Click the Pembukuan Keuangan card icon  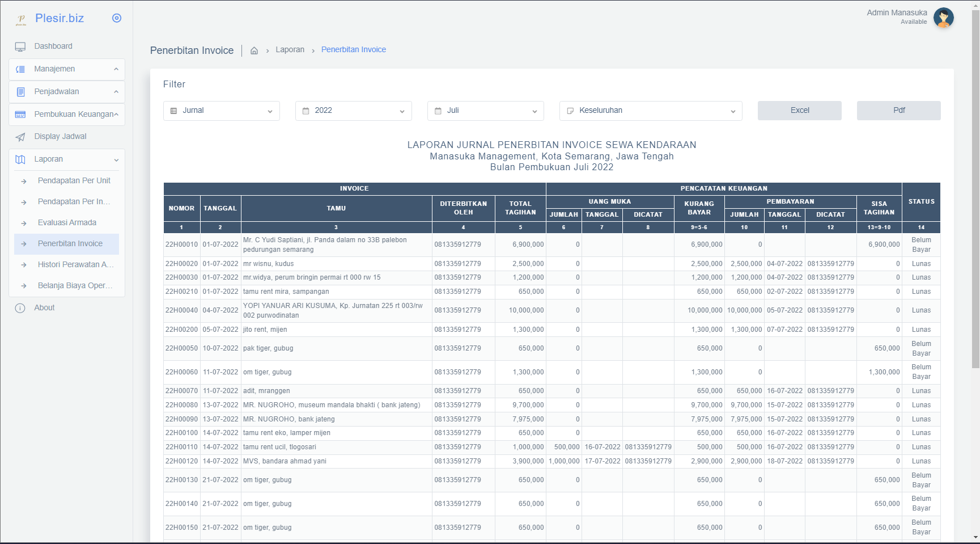click(x=20, y=115)
